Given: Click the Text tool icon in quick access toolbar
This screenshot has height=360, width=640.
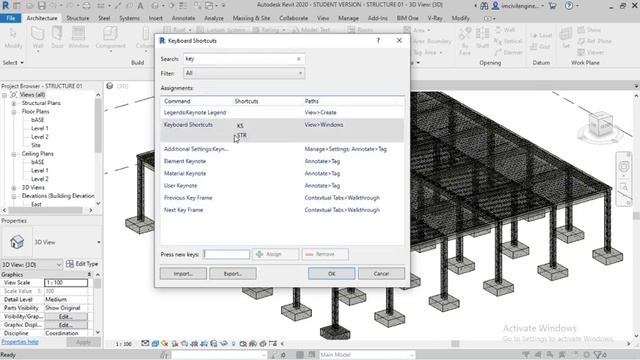Looking at the screenshot, I should tap(140, 6).
